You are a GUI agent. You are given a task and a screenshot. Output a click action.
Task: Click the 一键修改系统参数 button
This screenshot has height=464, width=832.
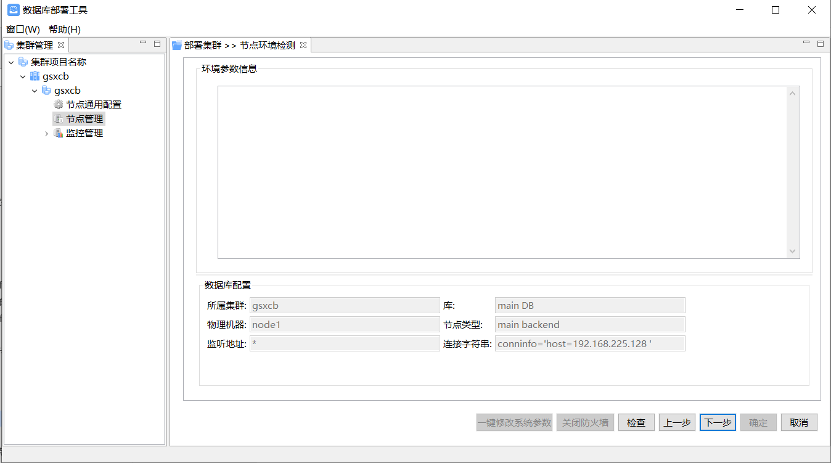pyautogui.click(x=514, y=423)
